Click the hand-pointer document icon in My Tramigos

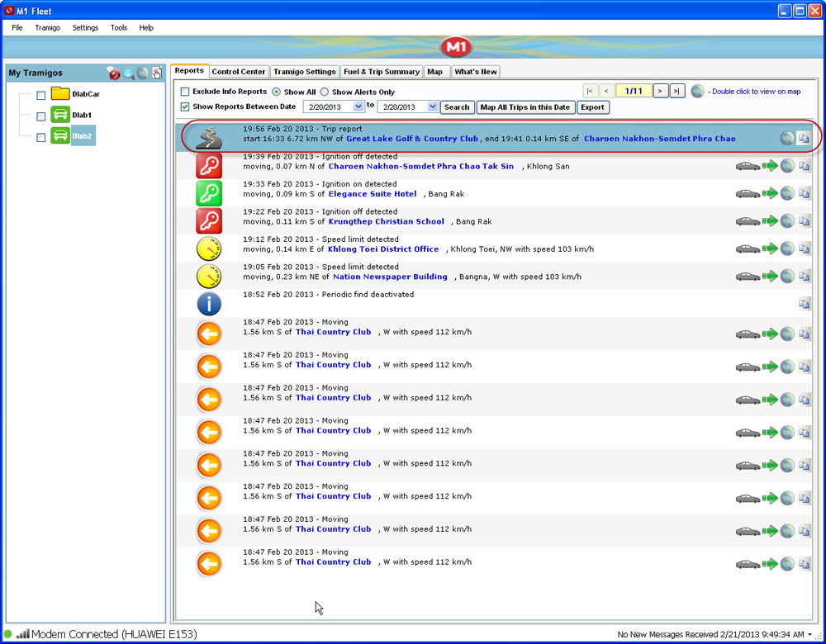[157, 73]
